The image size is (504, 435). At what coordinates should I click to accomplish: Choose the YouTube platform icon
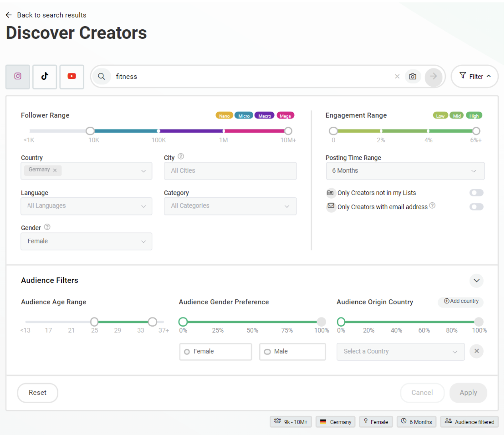(x=71, y=77)
